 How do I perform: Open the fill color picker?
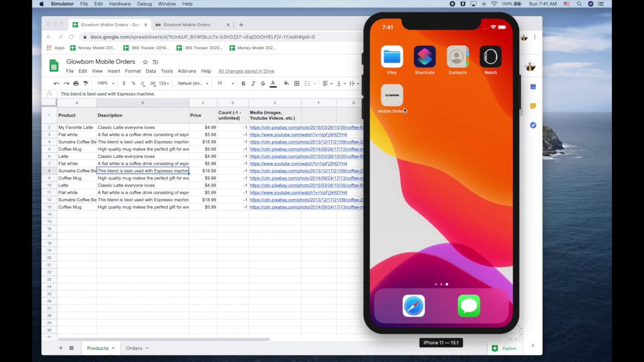[286, 83]
